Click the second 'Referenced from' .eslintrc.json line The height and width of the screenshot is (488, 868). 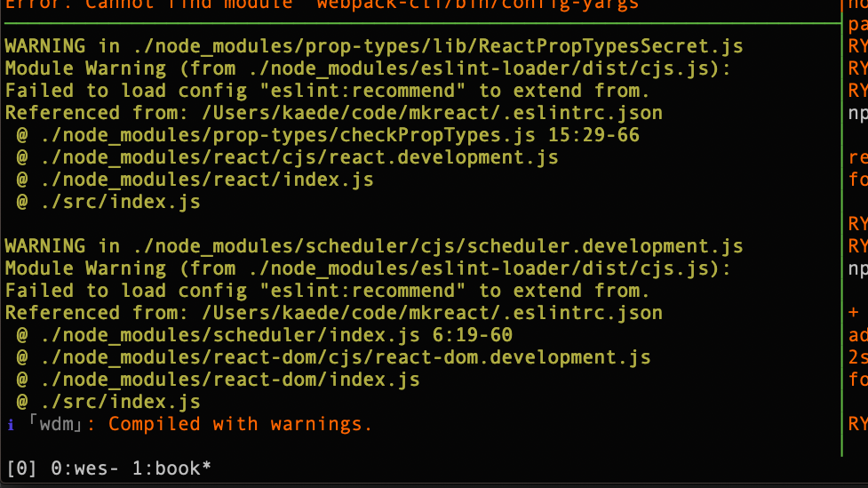[x=334, y=313]
